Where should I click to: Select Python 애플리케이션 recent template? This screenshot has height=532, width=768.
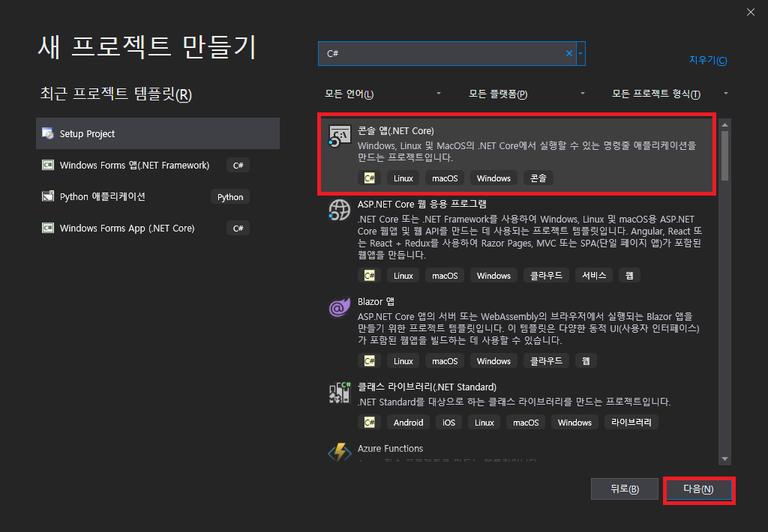(157, 197)
